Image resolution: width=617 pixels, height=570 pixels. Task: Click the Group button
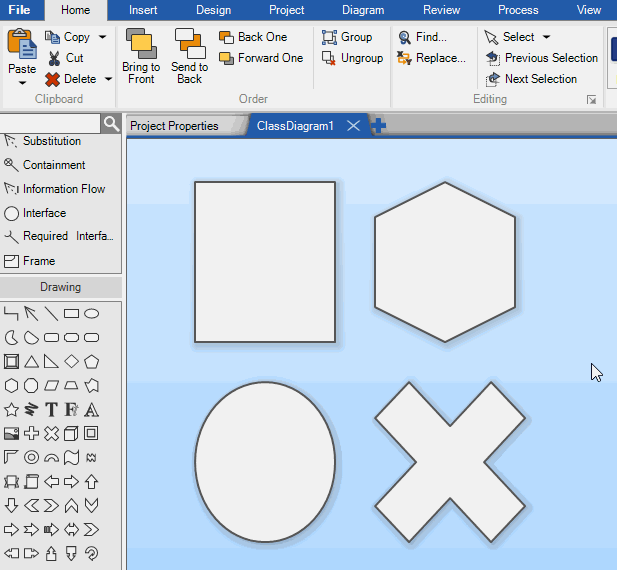click(347, 37)
